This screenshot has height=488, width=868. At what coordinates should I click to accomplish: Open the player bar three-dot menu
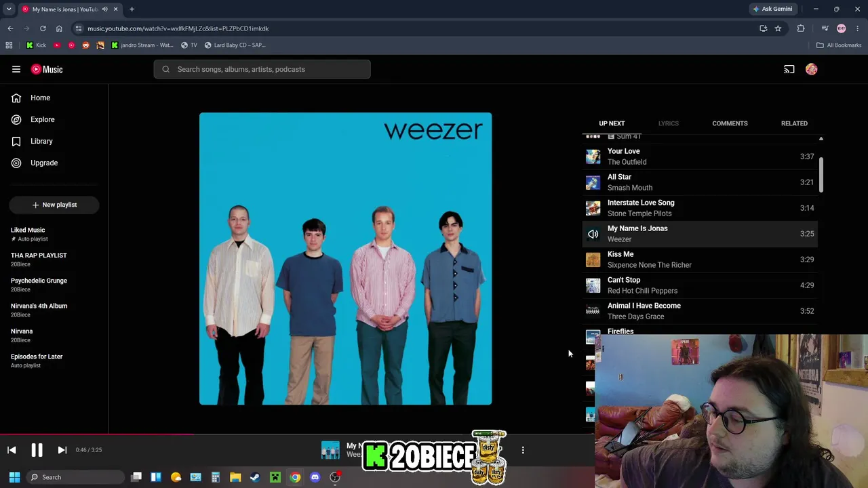click(x=523, y=450)
